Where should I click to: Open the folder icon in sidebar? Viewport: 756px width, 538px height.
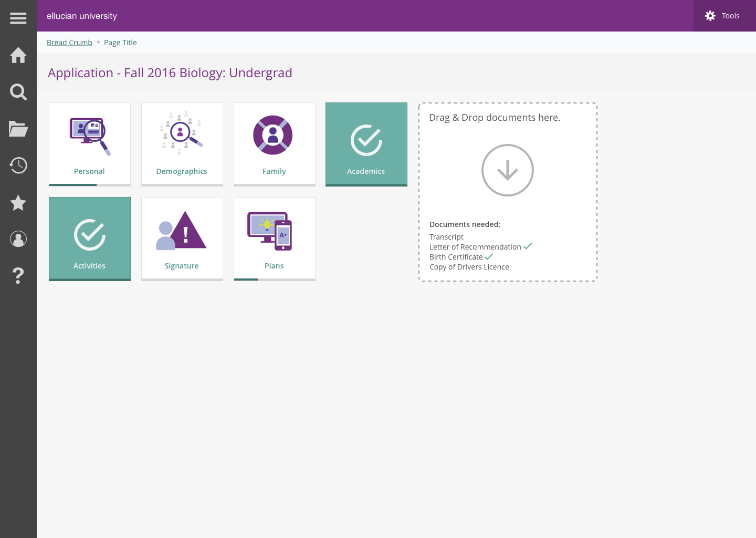point(18,129)
